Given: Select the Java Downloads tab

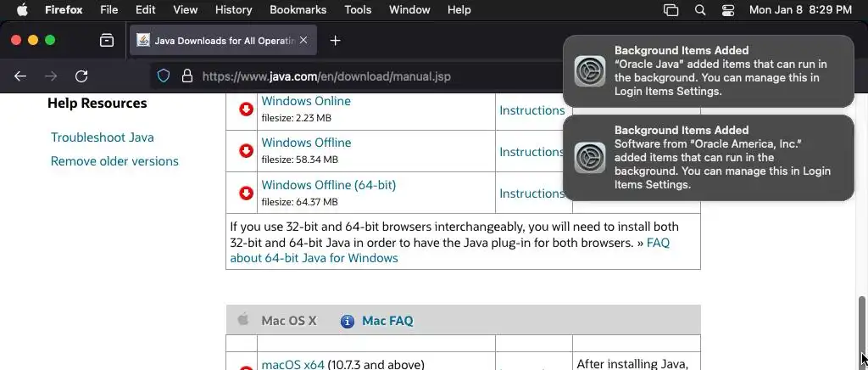Looking at the screenshot, I should (223, 41).
